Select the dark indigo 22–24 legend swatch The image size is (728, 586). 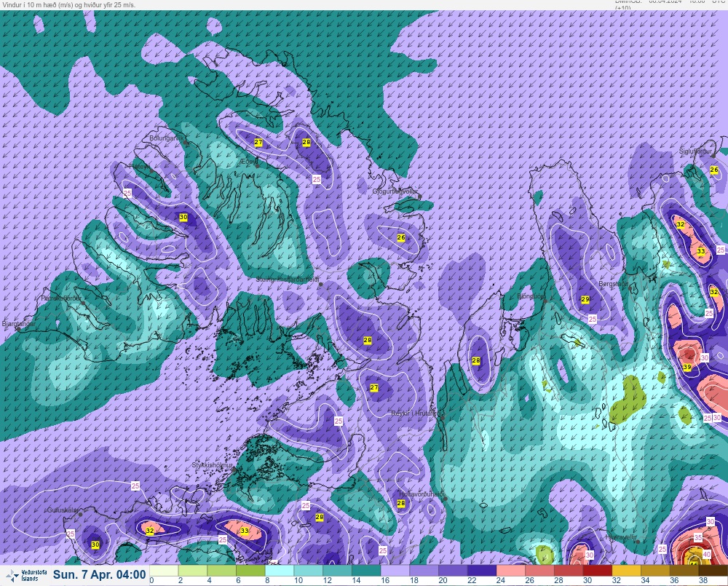pyautogui.click(x=482, y=571)
